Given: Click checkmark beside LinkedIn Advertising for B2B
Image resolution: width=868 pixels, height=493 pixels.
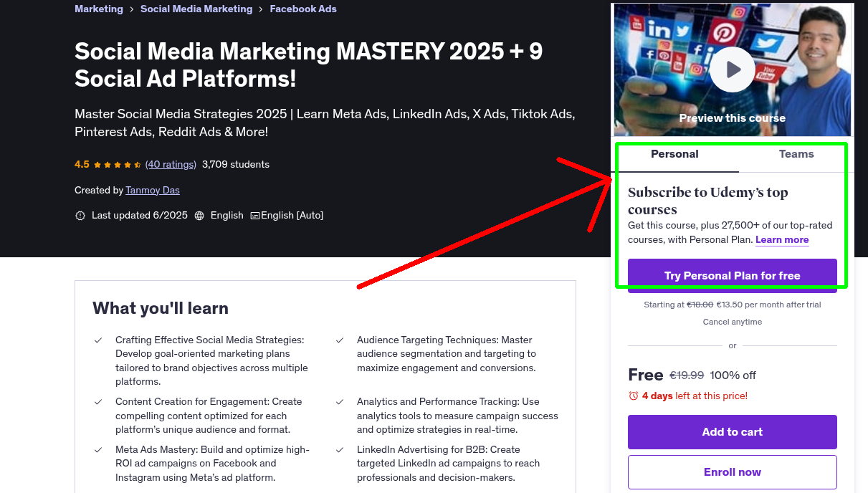Looking at the screenshot, I should 340,450.
